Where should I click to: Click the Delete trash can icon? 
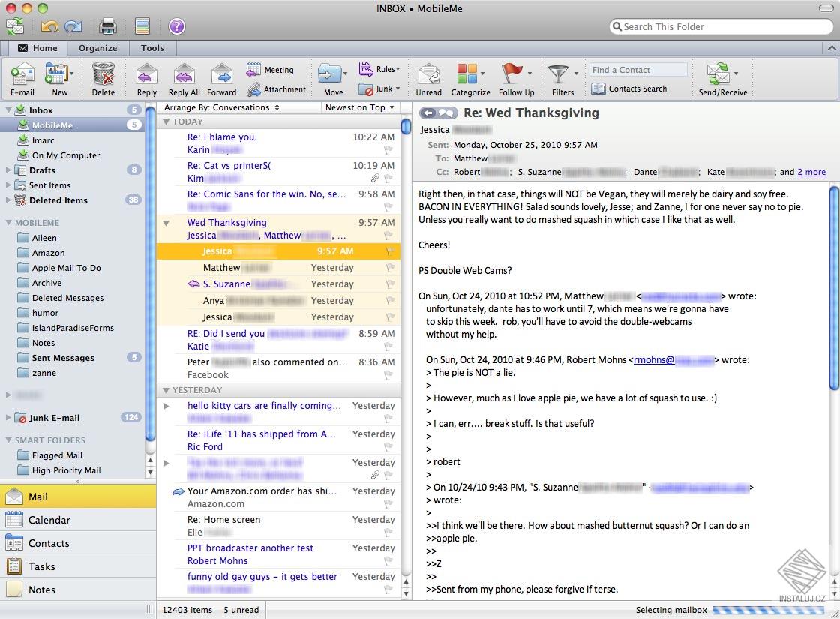tap(103, 74)
